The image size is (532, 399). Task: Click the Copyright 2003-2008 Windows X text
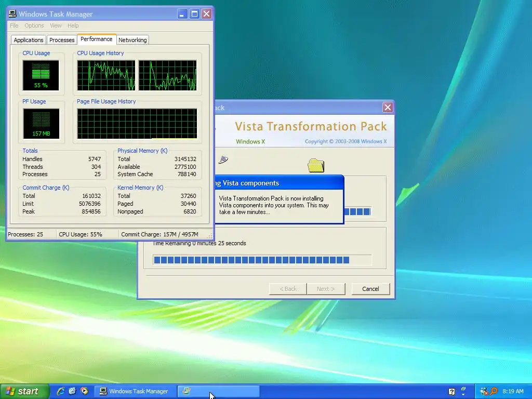point(345,141)
